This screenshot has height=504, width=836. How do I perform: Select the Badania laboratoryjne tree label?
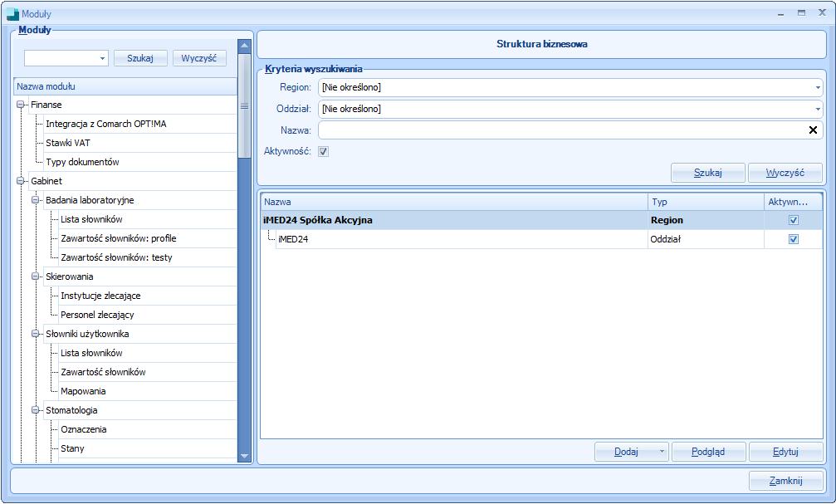90,201
